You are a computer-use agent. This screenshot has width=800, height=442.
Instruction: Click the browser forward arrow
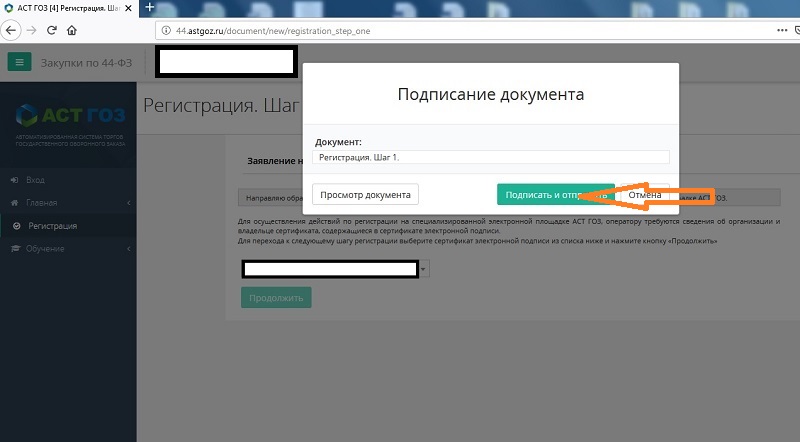[x=32, y=31]
